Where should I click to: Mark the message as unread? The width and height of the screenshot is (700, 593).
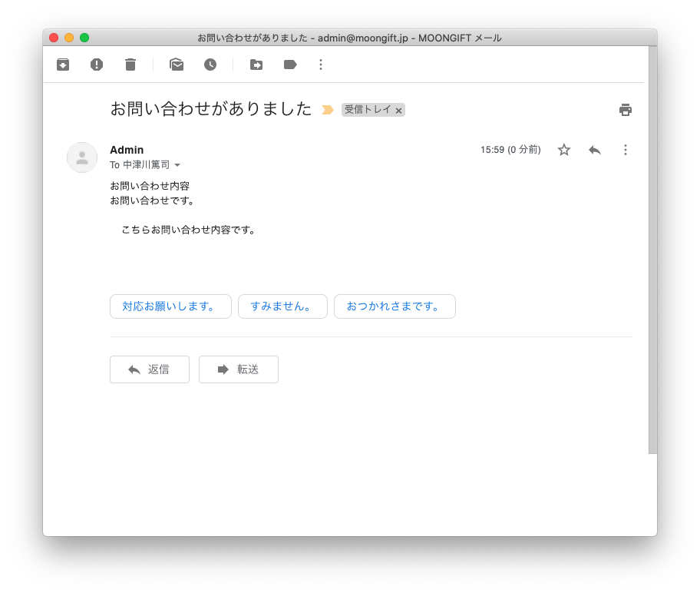coord(177,65)
